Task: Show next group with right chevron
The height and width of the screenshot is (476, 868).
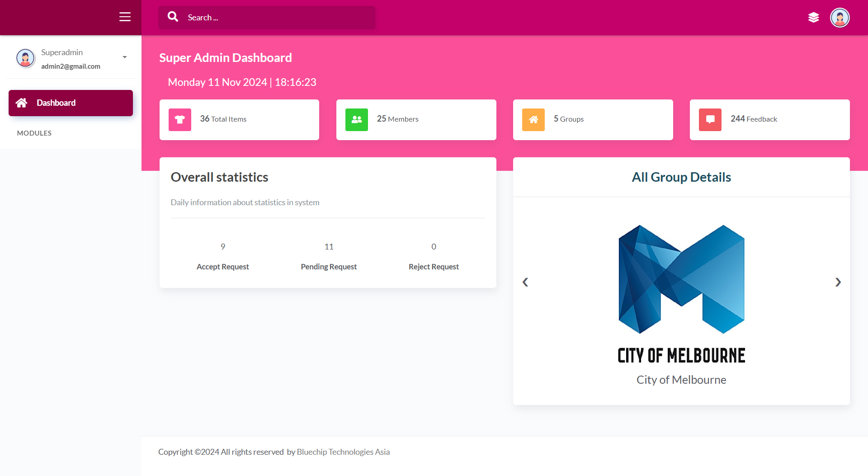Action: [838, 282]
